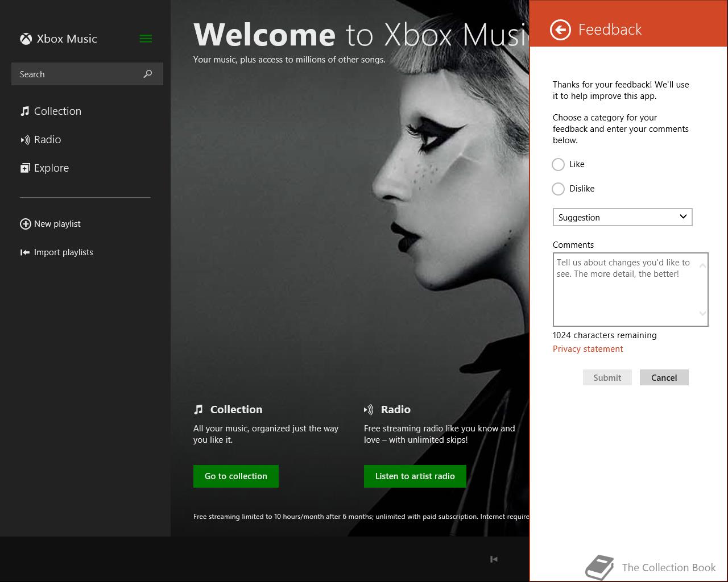
Task: Click the Feedback back arrow icon
Action: pyautogui.click(x=560, y=30)
